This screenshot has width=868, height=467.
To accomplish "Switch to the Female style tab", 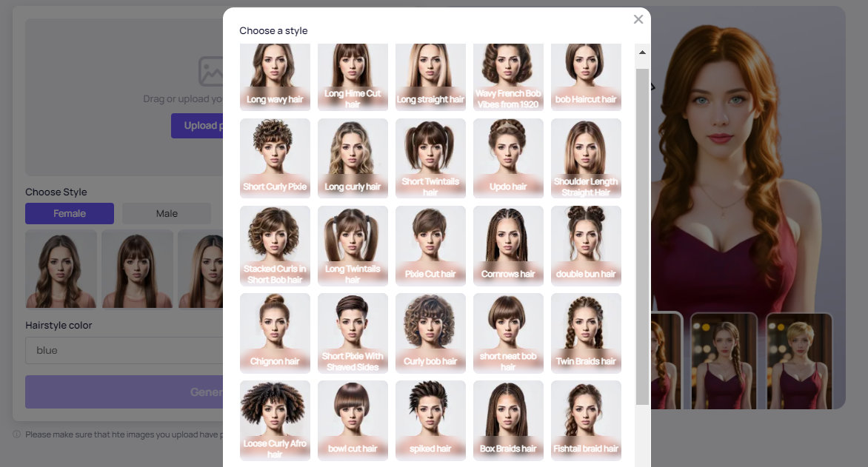I will coord(70,213).
